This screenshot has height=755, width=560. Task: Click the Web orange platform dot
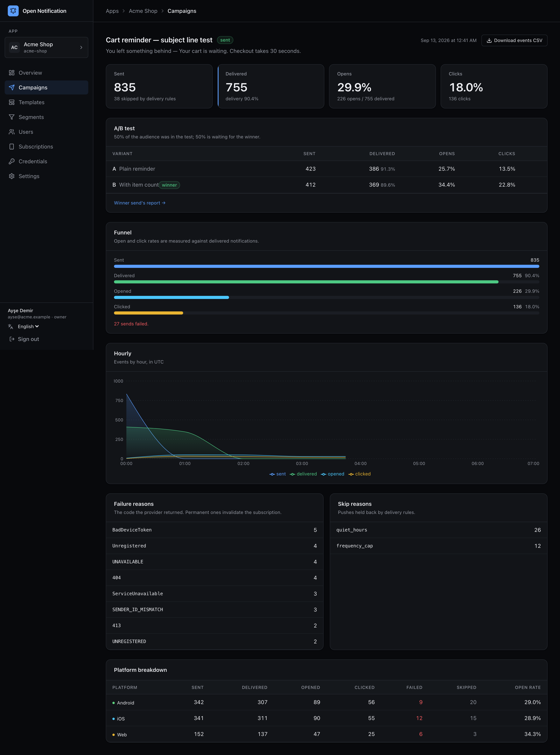[114, 735]
